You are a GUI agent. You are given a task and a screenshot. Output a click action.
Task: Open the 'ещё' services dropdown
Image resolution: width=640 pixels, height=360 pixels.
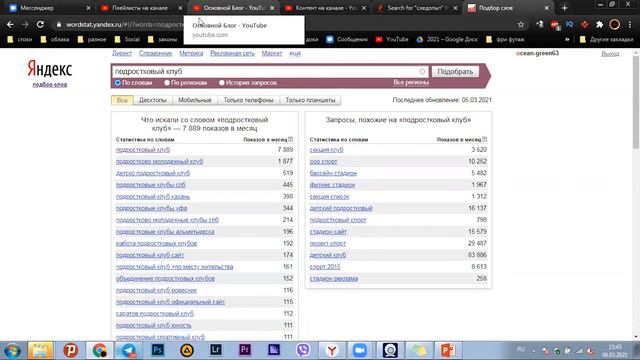point(295,53)
